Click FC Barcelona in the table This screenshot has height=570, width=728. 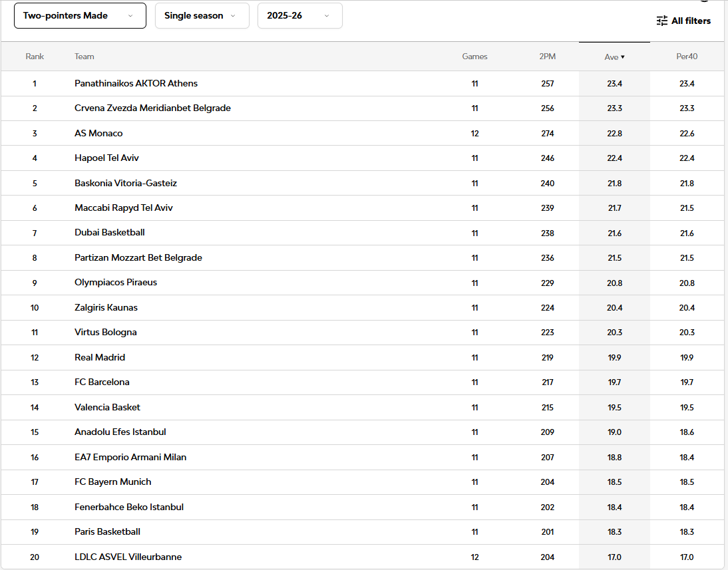102,382
